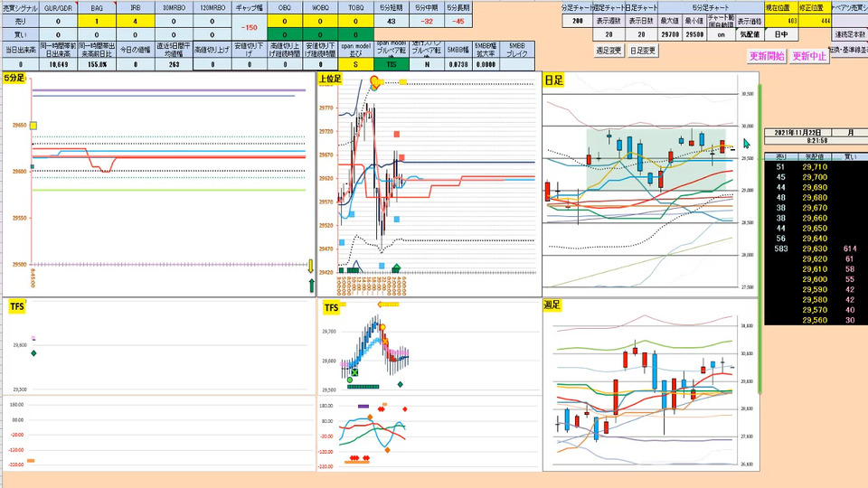Click the green TIS cell
868x488 pixels.
(x=392, y=64)
